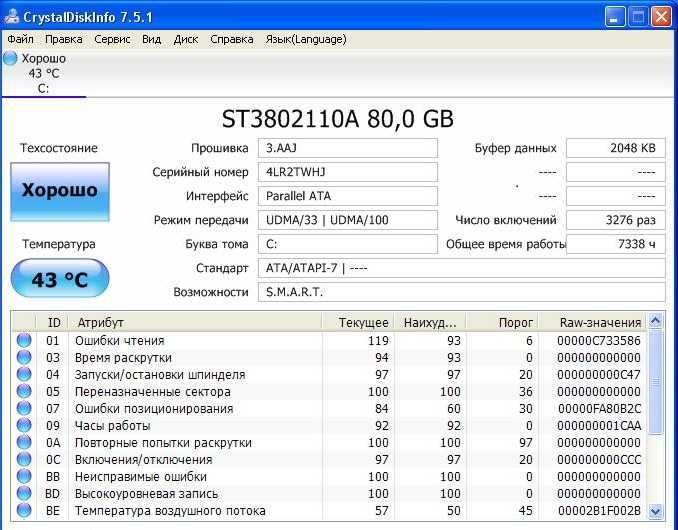Open the Справка menu
678x530 pixels.
[x=232, y=39]
